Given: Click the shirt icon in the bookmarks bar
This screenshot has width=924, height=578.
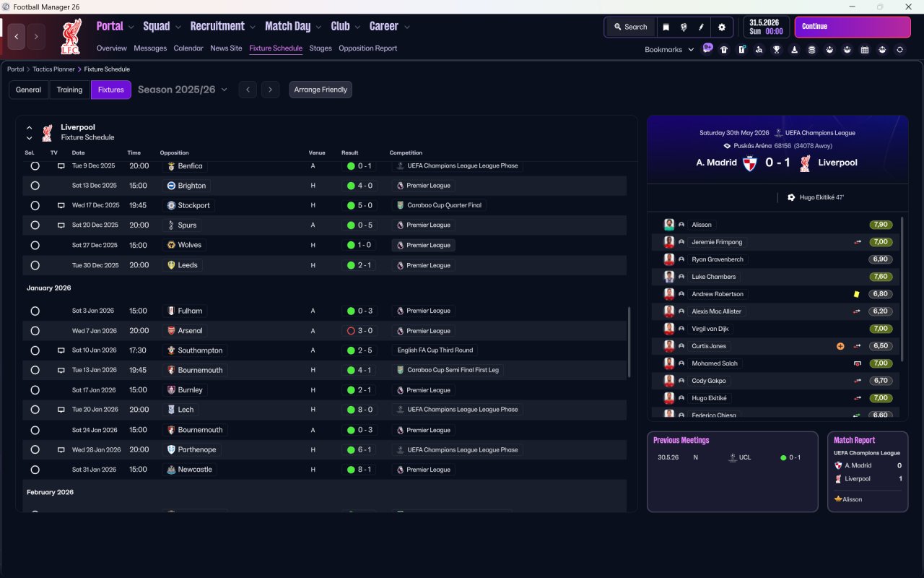Looking at the screenshot, I should pos(724,50).
